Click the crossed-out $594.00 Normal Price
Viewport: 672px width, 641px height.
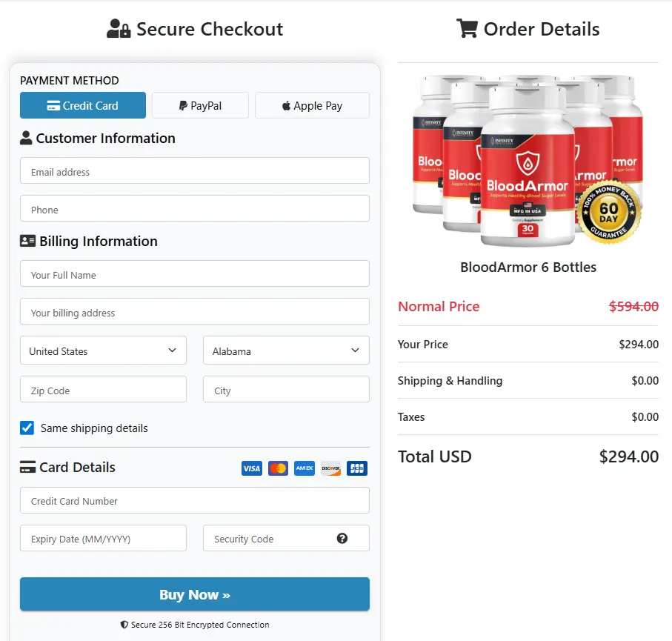tap(633, 306)
